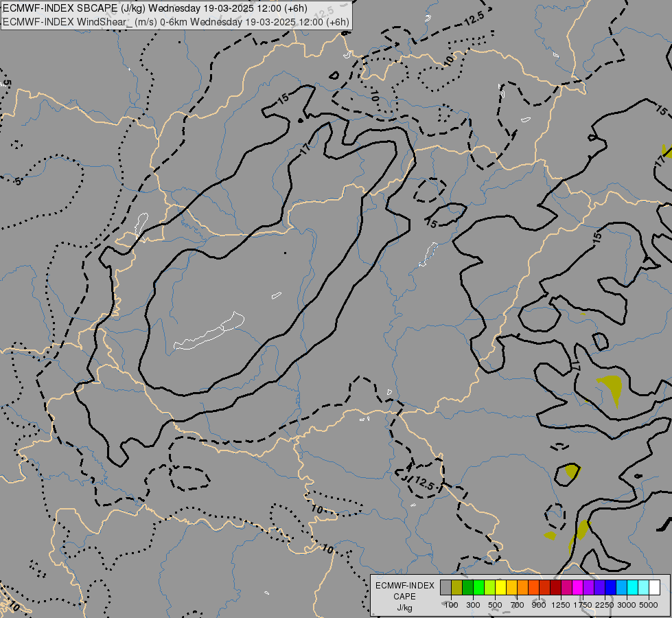Click the ECMWF-INDEX label in the legend
The height and width of the screenshot is (618, 672).
point(405,586)
